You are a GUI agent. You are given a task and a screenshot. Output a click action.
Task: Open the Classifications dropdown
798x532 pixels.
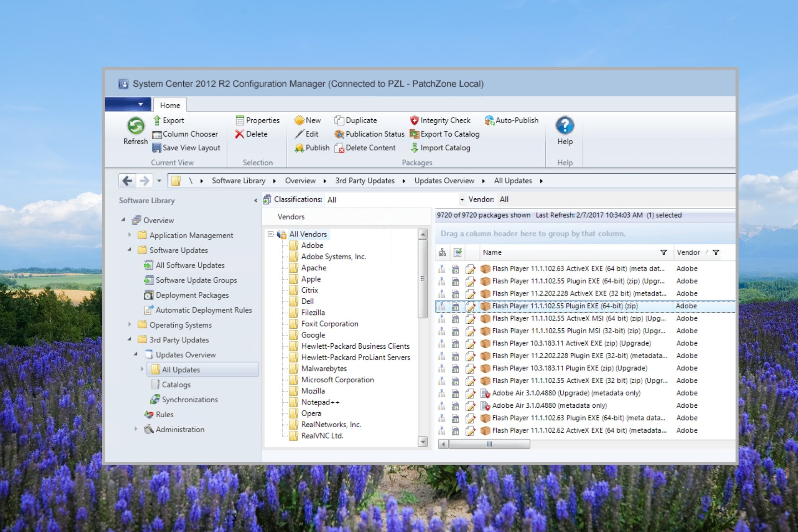(x=462, y=199)
